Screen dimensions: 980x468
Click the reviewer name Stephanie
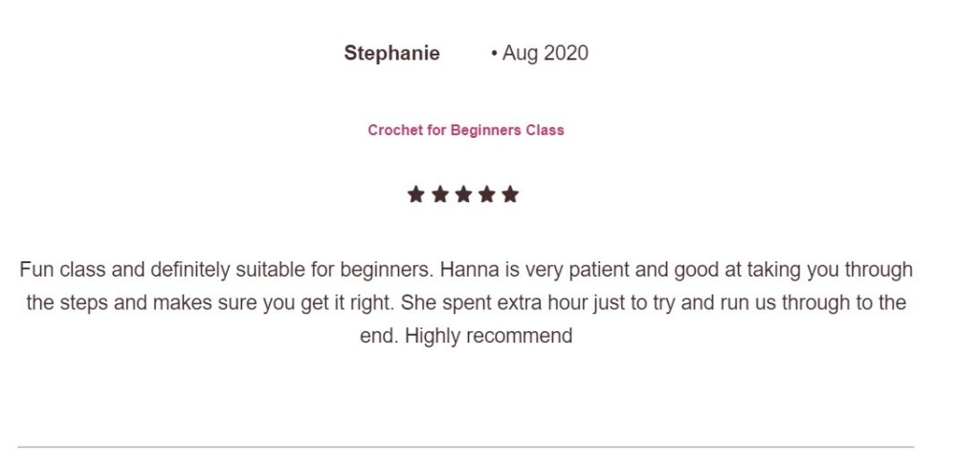391,54
